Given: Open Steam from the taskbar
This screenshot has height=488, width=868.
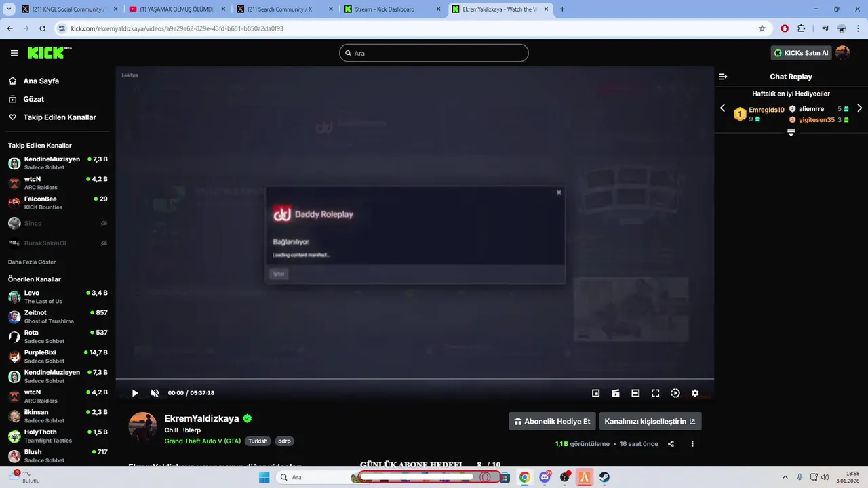Looking at the screenshot, I should pyautogui.click(x=604, y=477).
